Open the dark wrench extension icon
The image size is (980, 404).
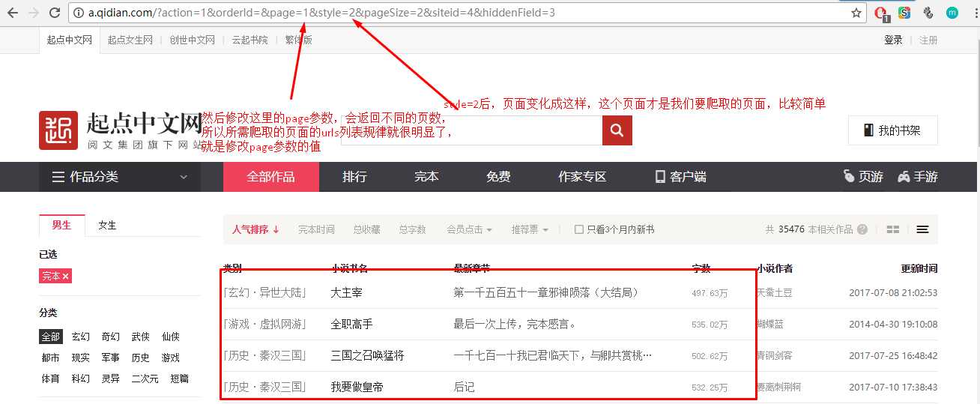pos(928,13)
